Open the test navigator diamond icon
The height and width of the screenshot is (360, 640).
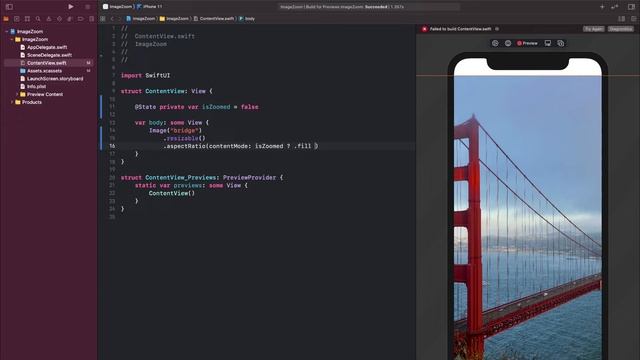(59, 19)
